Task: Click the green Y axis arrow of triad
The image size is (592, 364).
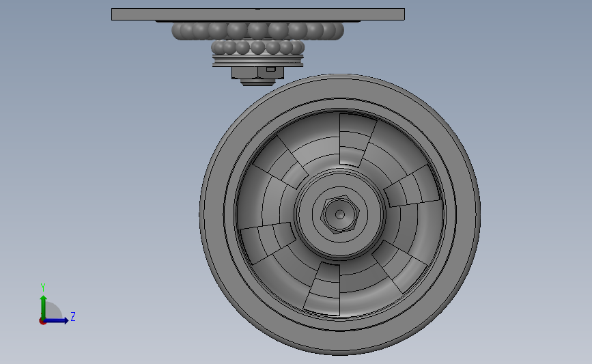Action: click(x=44, y=307)
